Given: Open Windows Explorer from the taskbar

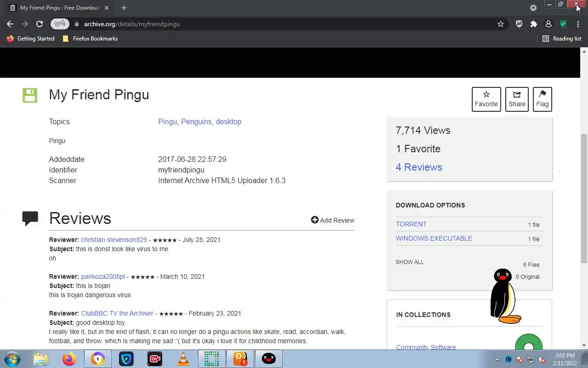Looking at the screenshot, I should click(x=40, y=359).
